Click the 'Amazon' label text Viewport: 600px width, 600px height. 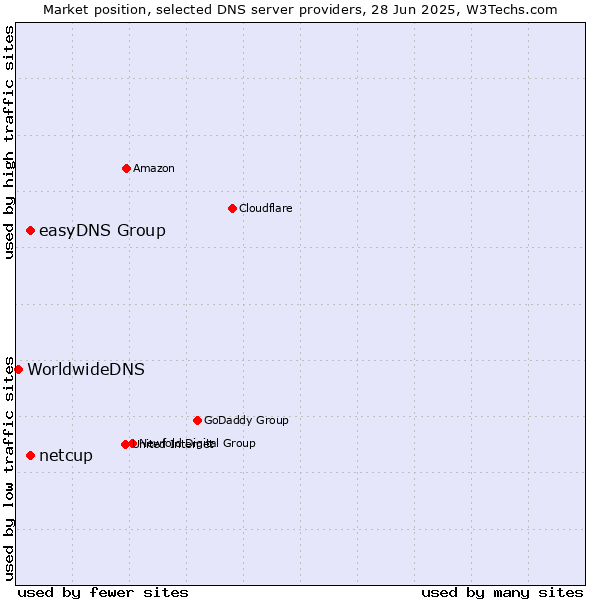click(154, 168)
